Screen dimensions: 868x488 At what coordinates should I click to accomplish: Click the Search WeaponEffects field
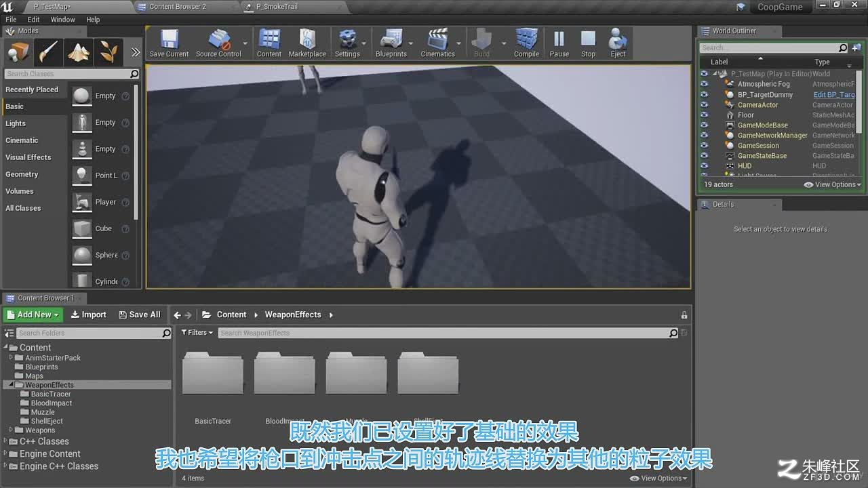click(x=448, y=333)
